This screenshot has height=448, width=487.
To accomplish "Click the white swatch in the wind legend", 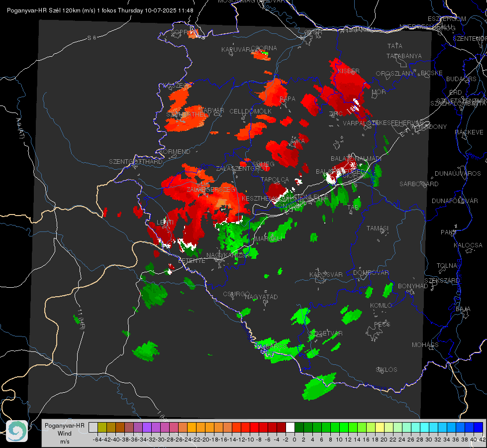I will tap(290, 427).
